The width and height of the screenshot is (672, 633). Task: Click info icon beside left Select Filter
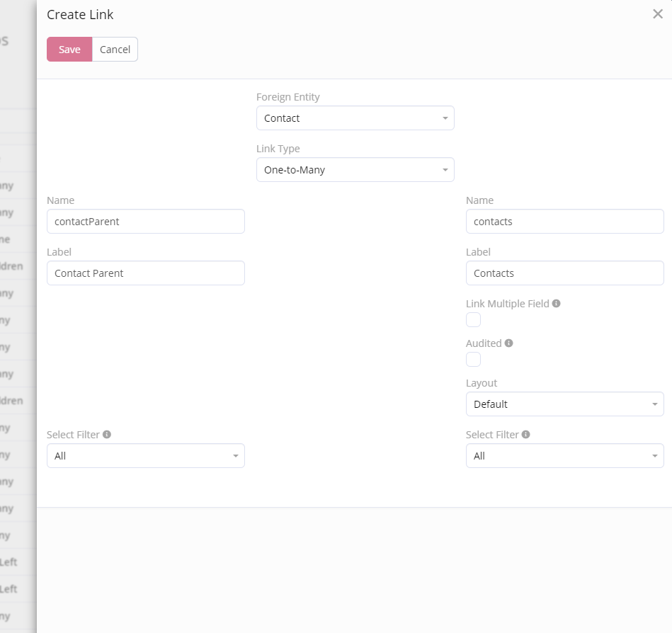point(107,435)
